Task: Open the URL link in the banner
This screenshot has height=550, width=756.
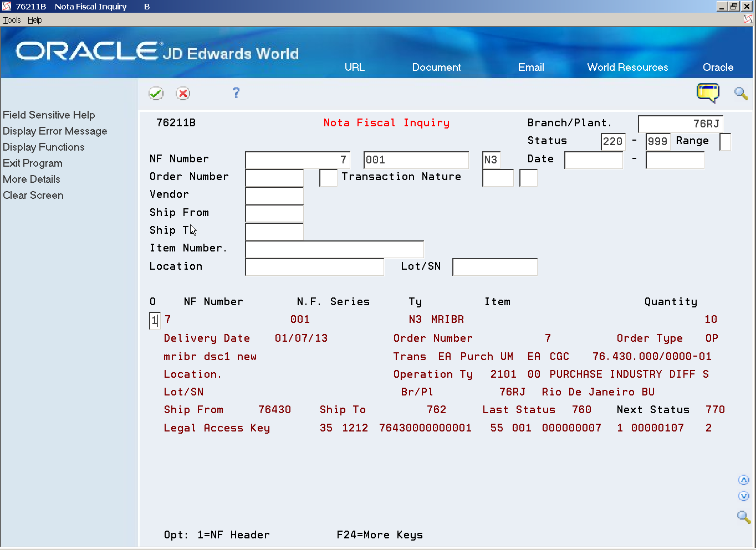Action: coord(355,67)
